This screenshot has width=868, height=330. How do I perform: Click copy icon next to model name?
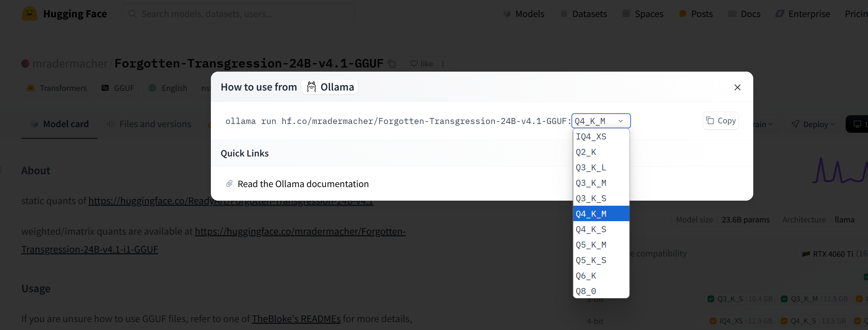(x=391, y=63)
